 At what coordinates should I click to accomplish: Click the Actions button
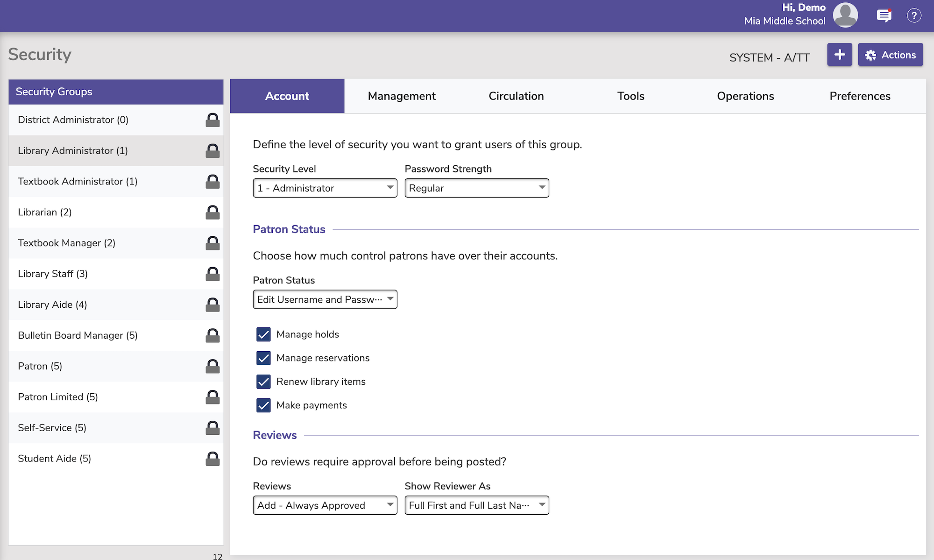(x=890, y=54)
